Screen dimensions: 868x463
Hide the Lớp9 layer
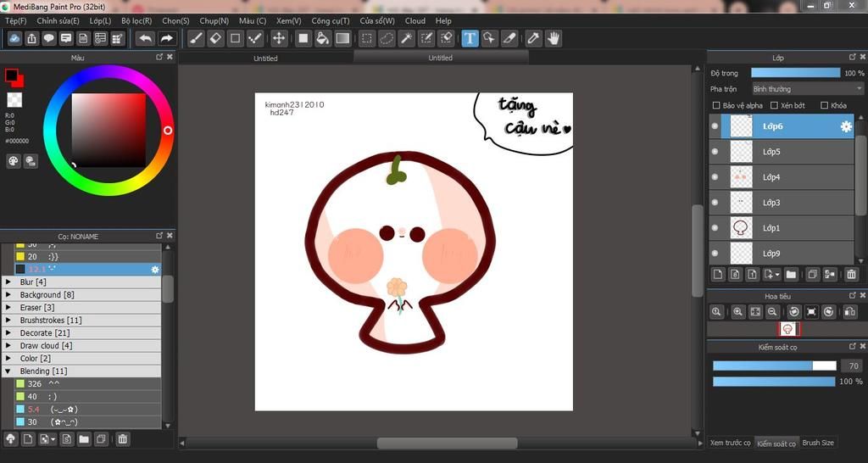715,253
